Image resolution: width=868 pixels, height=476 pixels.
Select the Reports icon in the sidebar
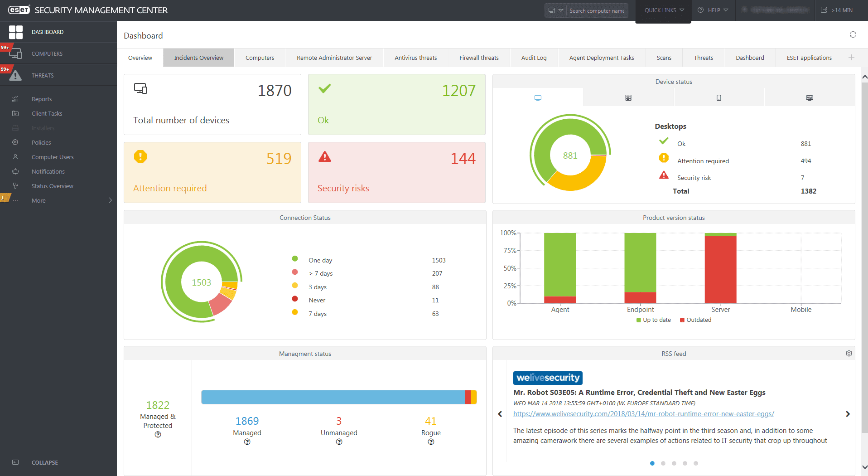click(15, 99)
